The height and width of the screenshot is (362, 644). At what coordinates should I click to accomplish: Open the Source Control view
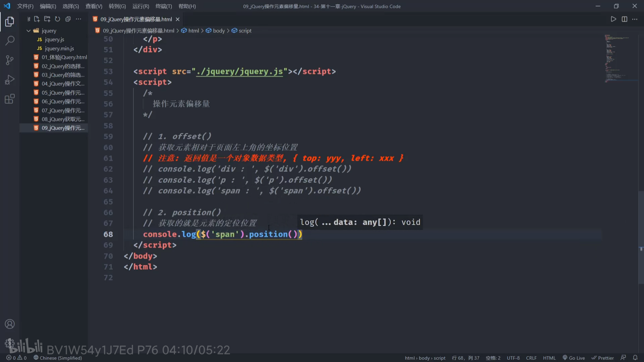pos(10,60)
